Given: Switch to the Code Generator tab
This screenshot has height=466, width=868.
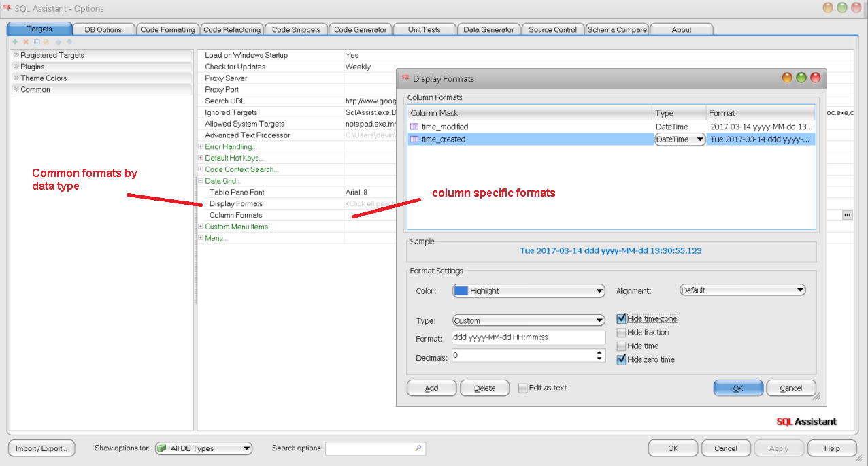Looking at the screenshot, I should click(x=361, y=29).
